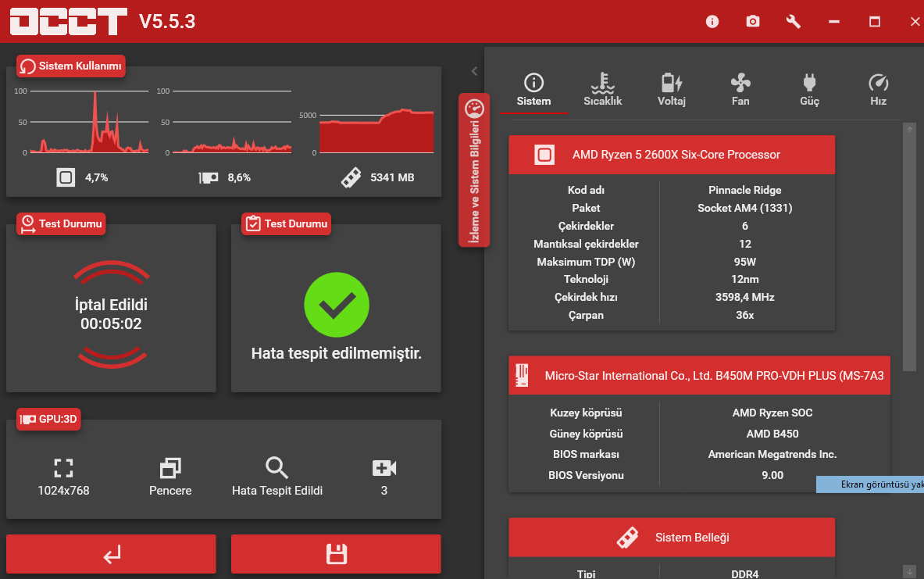Click the GPU usage icon beside 8,6%

pos(209,177)
